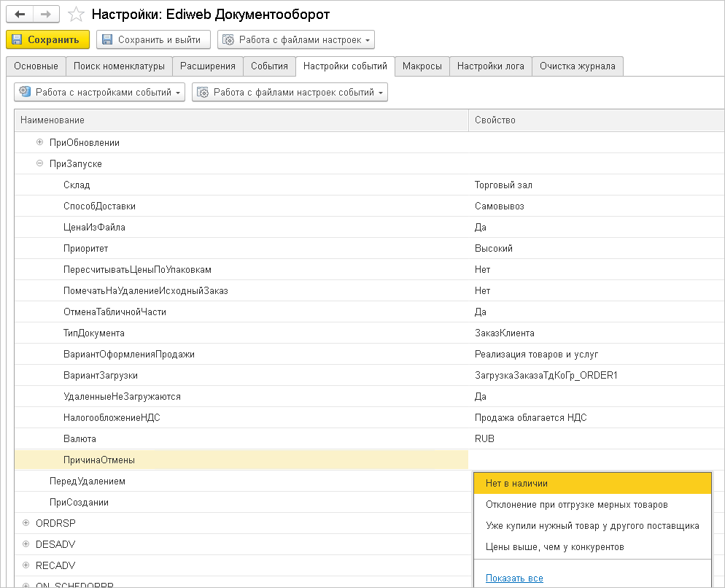Open Работа с настройками событий dropdown
The image size is (725, 588).
tap(100, 93)
